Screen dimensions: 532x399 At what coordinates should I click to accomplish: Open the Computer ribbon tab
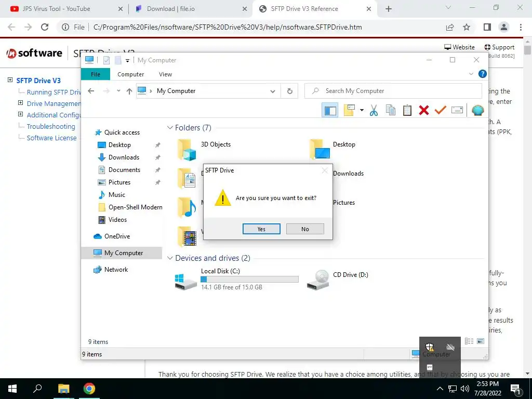click(x=130, y=74)
